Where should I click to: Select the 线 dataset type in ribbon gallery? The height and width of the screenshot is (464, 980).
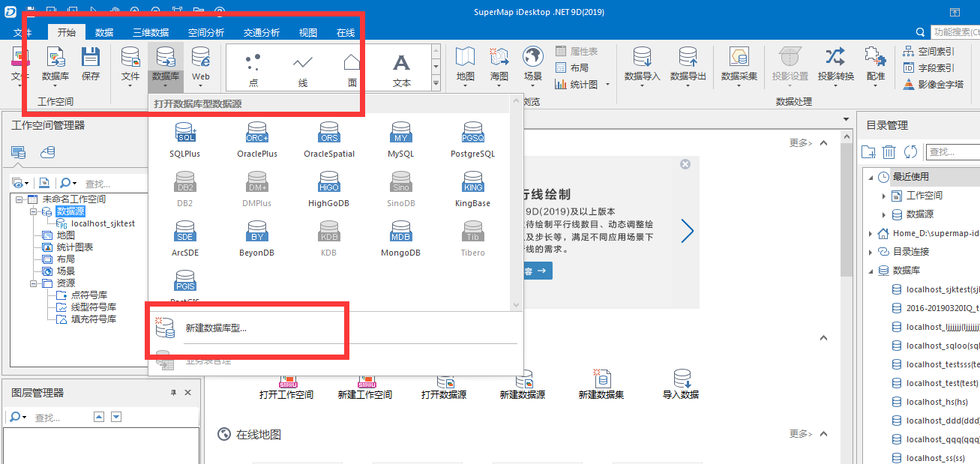[303, 68]
